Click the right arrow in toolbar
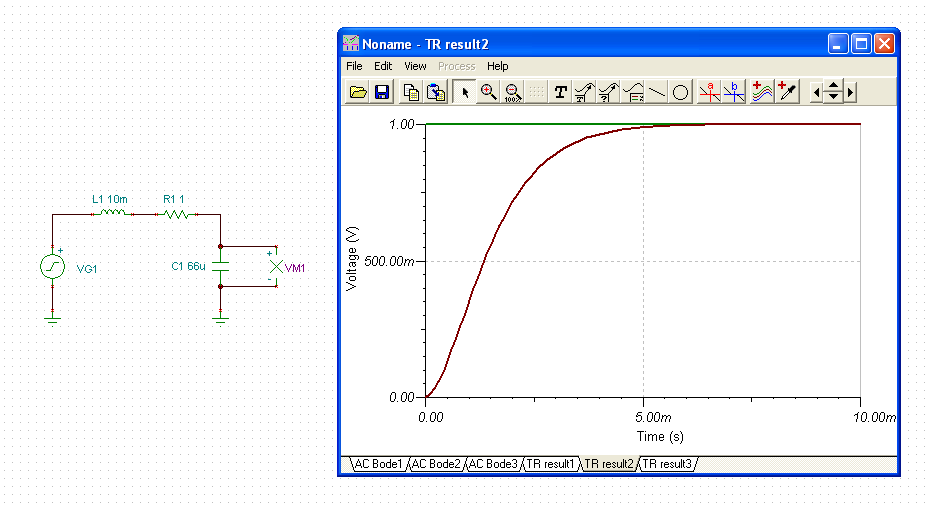Image resolution: width=932 pixels, height=509 pixels. click(851, 92)
